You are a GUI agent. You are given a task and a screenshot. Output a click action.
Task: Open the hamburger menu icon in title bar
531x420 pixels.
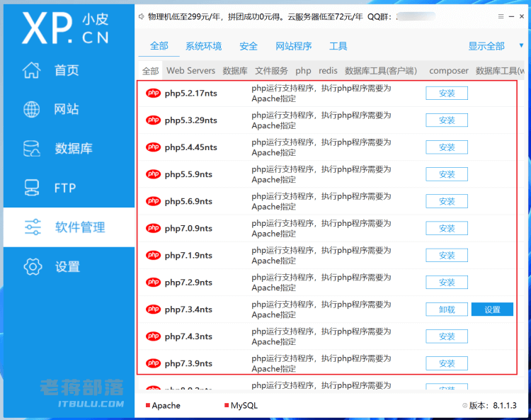click(501, 16)
